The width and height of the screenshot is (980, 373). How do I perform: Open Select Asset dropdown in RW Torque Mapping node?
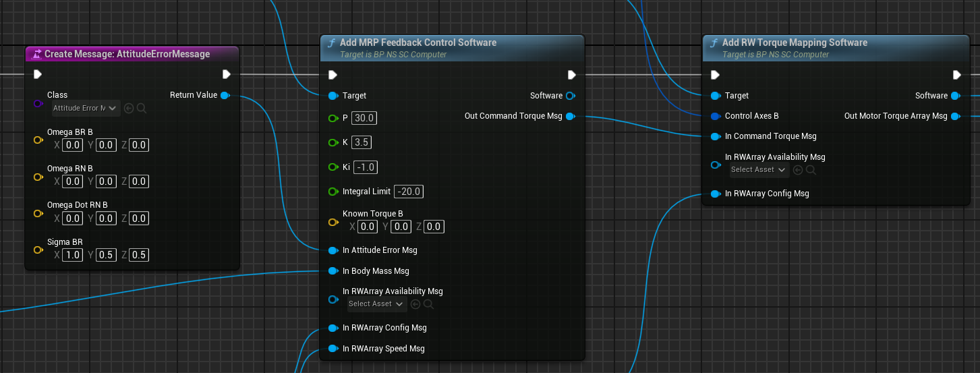coord(759,170)
